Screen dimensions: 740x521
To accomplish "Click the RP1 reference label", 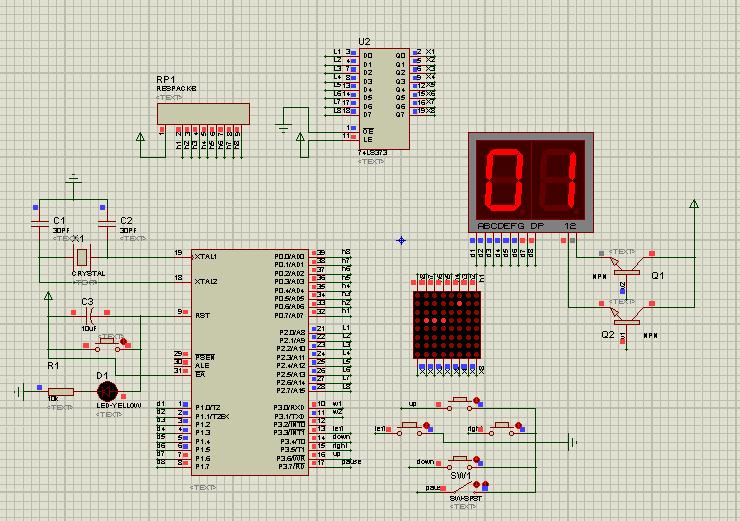I will 165,79.
